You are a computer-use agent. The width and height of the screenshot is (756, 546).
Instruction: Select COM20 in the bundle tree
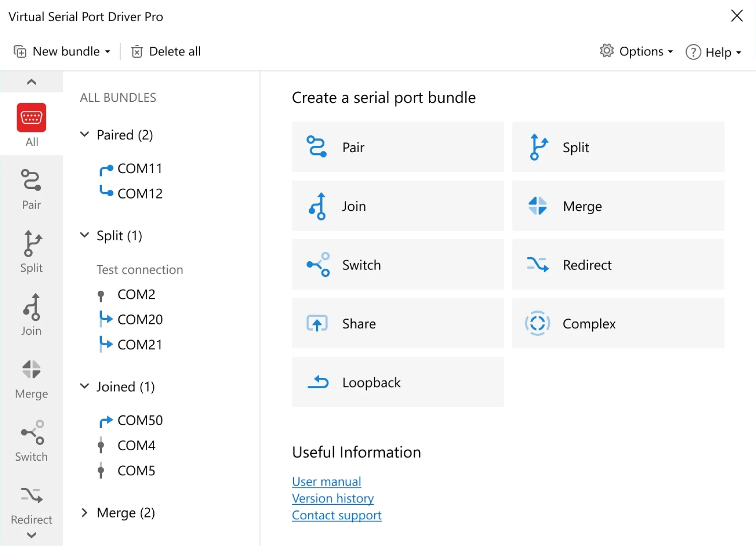140,319
